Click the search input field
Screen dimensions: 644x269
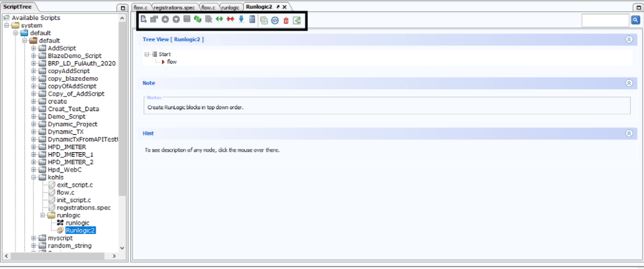pos(605,20)
